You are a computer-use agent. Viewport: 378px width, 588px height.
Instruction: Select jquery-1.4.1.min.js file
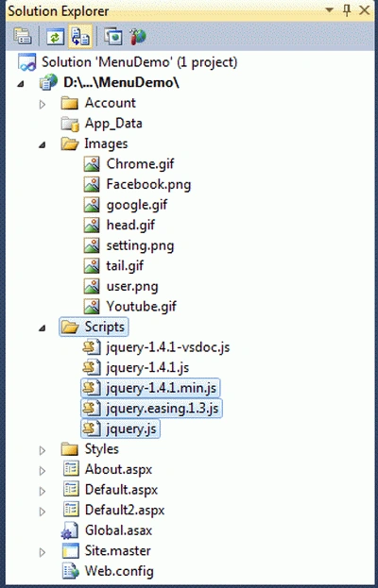tap(150, 388)
